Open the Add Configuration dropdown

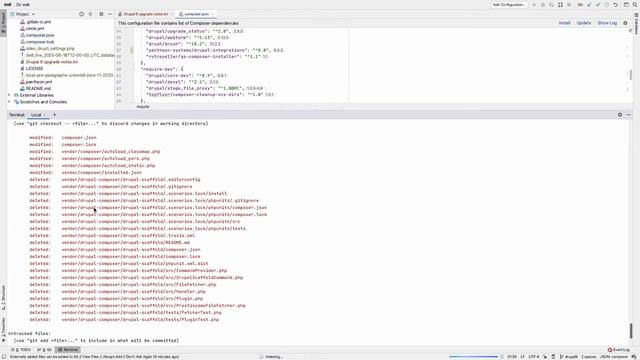click(x=509, y=4)
